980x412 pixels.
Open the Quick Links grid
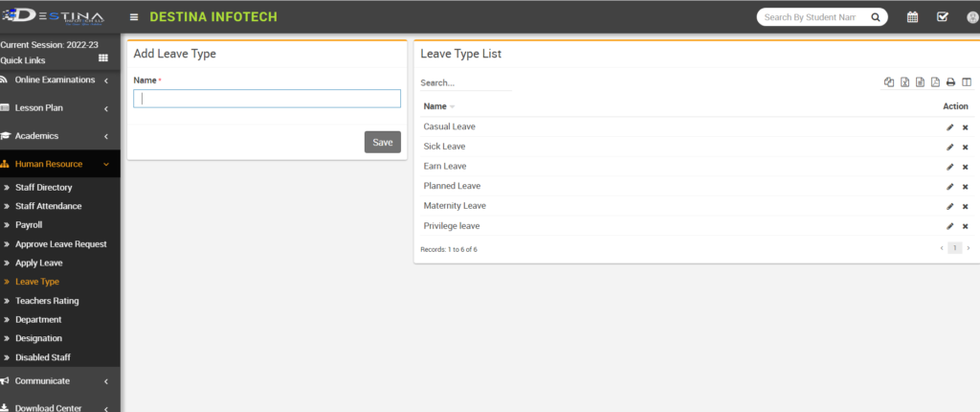click(x=103, y=59)
